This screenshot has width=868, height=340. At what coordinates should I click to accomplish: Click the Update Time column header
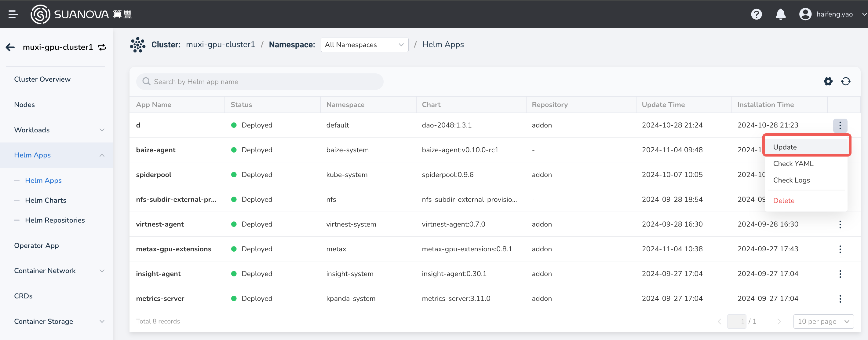[x=663, y=105]
